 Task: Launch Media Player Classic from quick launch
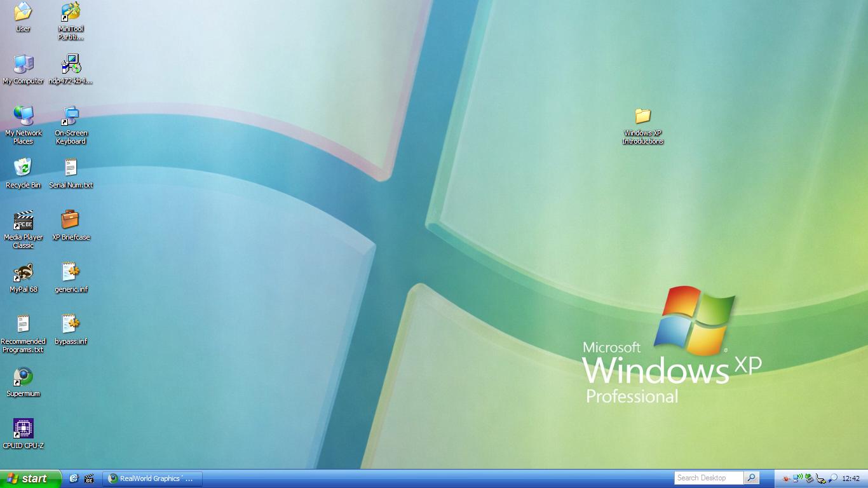tap(89, 478)
